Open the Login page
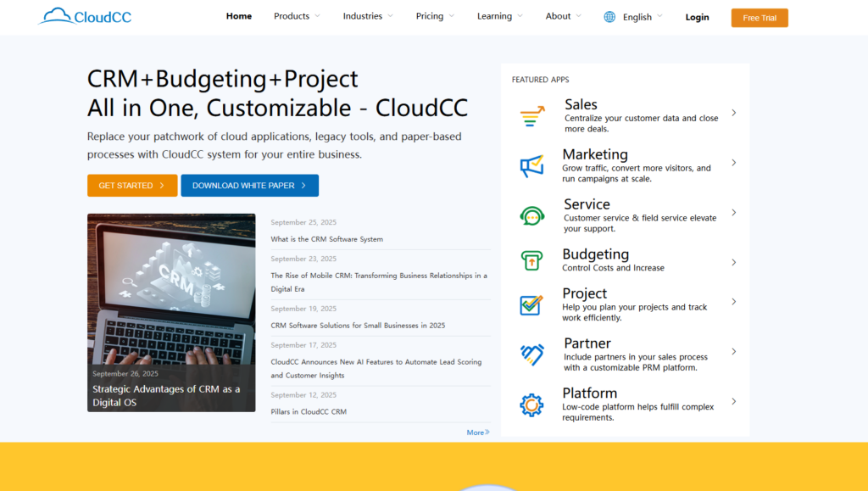The image size is (868, 491). pyautogui.click(x=697, y=17)
